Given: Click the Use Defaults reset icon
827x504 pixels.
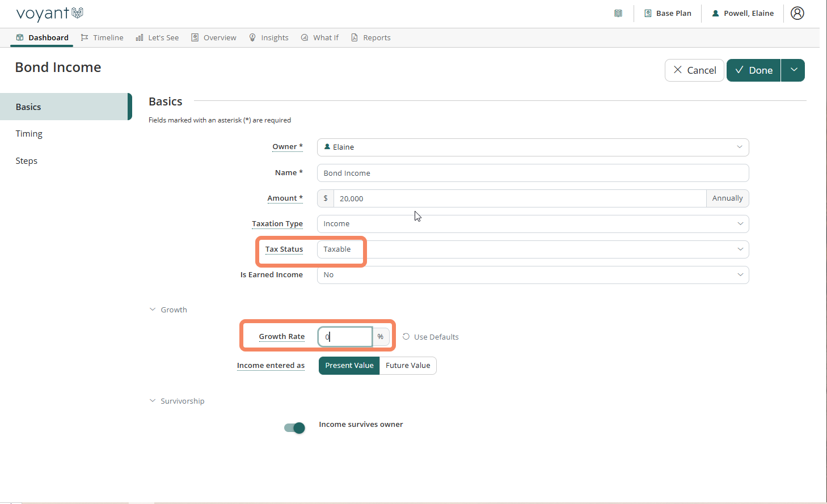Looking at the screenshot, I should (x=406, y=337).
